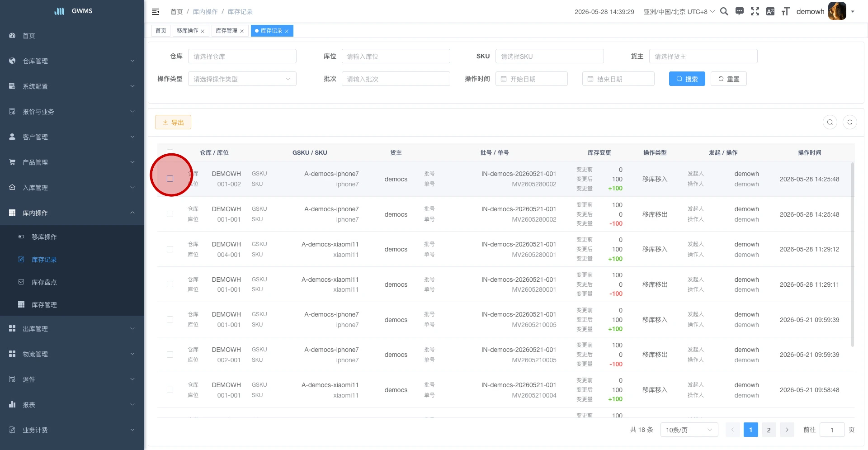Open 库存记录 in the sidebar submenu
This screenshot has height=450, width=868.
pos(72,260)
